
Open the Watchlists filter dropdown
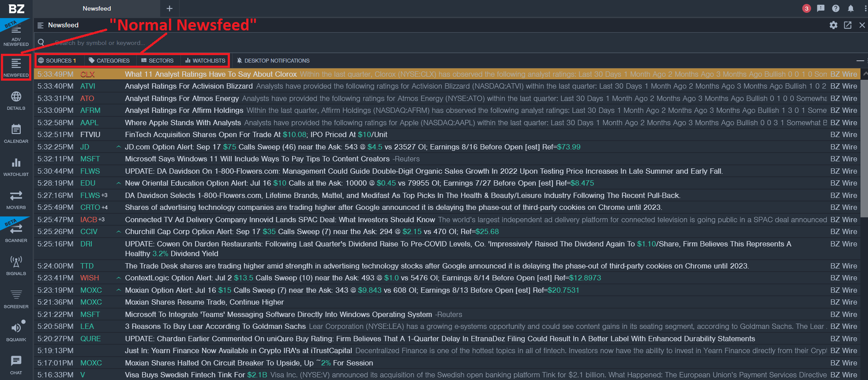[205, 60]
